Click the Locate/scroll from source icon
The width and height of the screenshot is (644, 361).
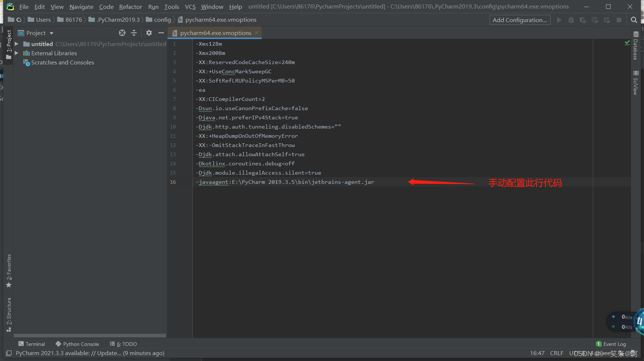click(122, 33)
